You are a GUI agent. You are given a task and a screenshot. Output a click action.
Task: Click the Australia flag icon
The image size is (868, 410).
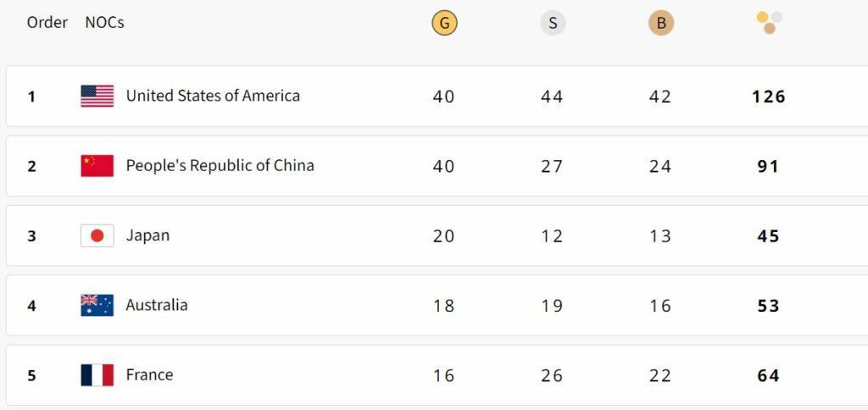[x=97, y=305]
